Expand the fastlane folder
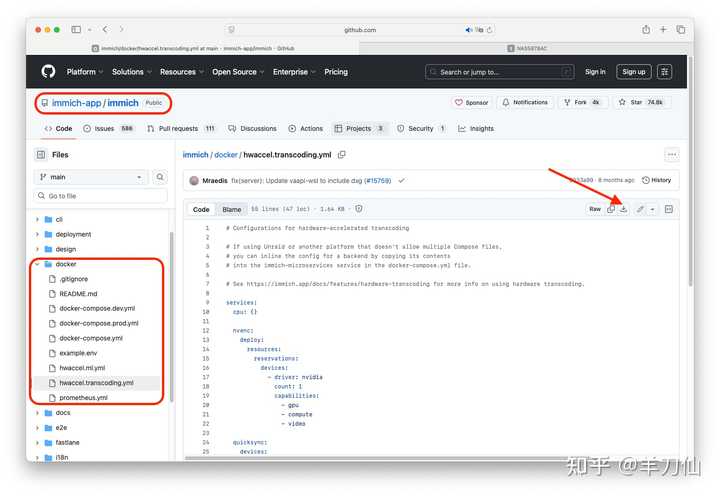Viewport: 720px width, 496px height. pyautogui.click(x=37, y=442)
